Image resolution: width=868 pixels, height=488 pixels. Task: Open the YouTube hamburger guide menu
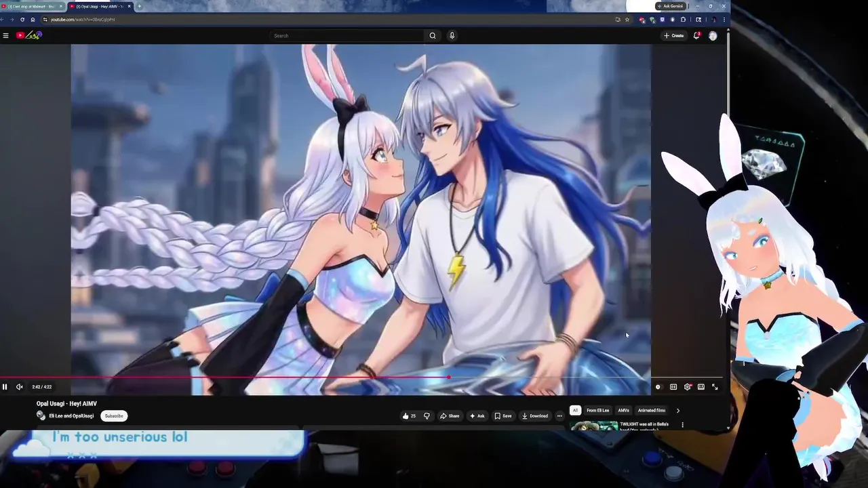click(x=5, y=35)
